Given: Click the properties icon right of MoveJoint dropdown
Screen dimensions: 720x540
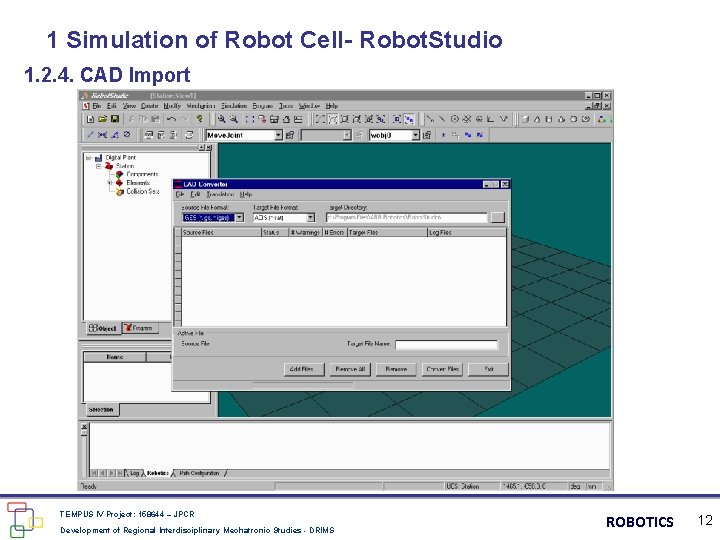Looking at the screenshot, I should [290, 135].
